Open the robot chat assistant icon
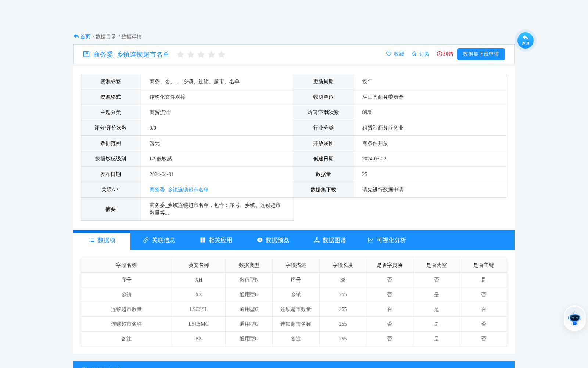Image resolution: width=588 pixels, height=368 pixels. tap(574, 318)
